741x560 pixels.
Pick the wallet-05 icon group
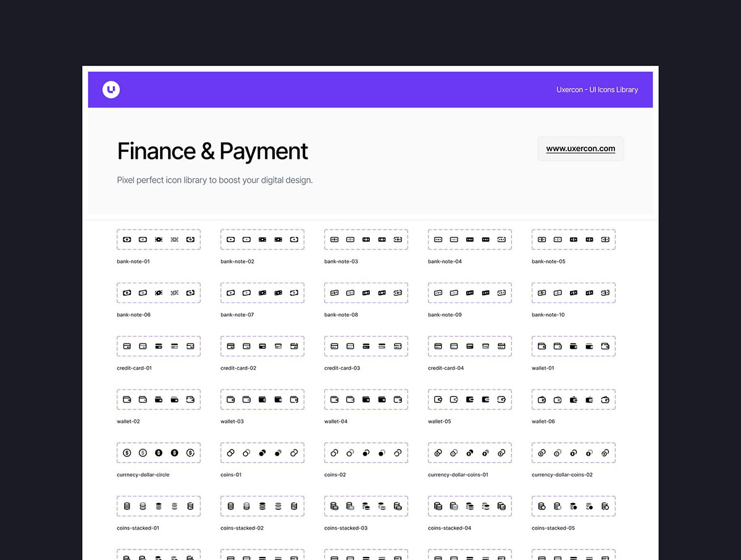[470, 399]
